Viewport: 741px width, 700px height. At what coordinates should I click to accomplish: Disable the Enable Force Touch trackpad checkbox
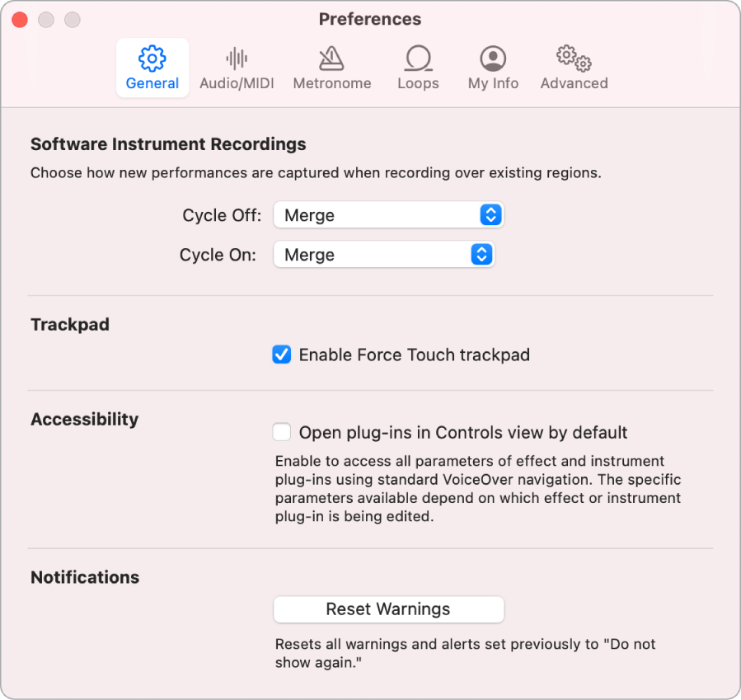click(x=282, y=355)
